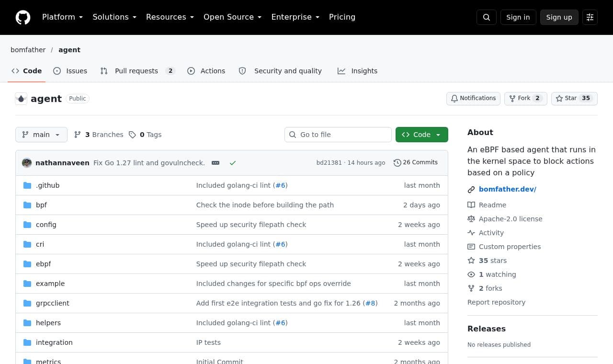Open the Platform dropdown menu
The image size is (613, 364).
(62, 17)
